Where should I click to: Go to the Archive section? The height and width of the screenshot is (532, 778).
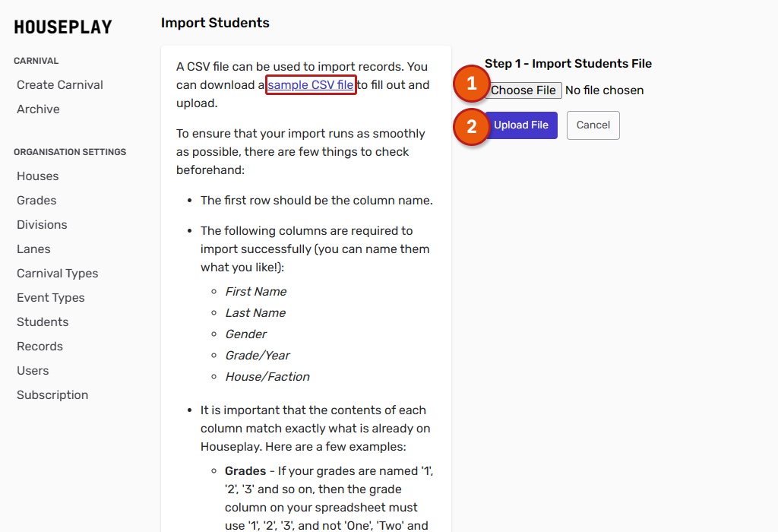point(38,109)
